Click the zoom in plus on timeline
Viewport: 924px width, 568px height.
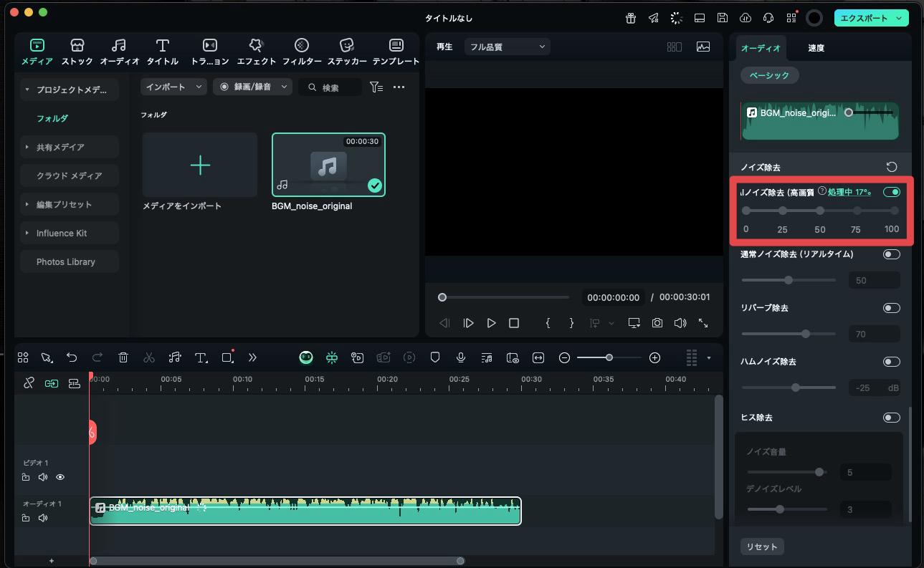[654, 357]
